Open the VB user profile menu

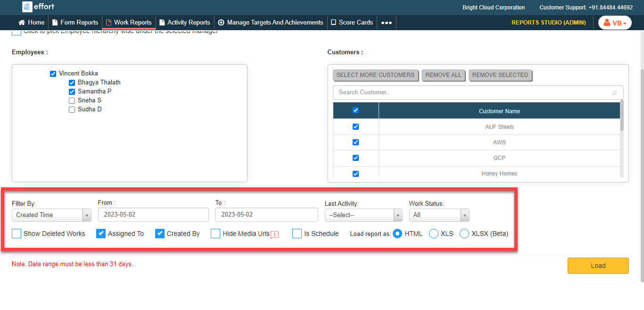(615, 23)
